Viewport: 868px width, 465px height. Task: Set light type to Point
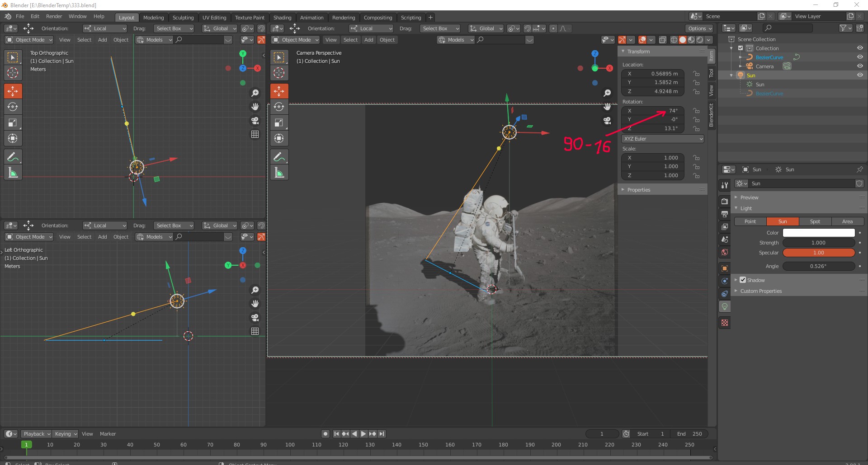[750, 221]
